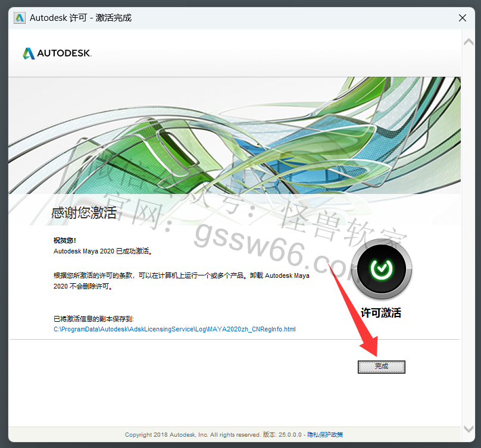Click the text 'Autodesk Maya 2020 已成功激活。'

tap(103, 251)
